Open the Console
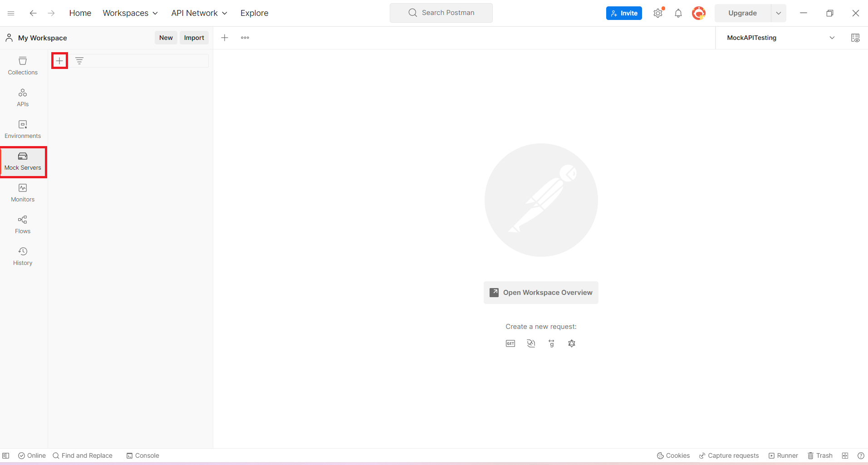 (142, 455)
